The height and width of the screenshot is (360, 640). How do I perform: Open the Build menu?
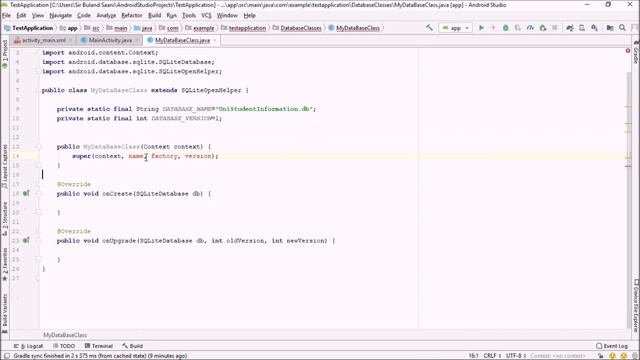[154, 16]
